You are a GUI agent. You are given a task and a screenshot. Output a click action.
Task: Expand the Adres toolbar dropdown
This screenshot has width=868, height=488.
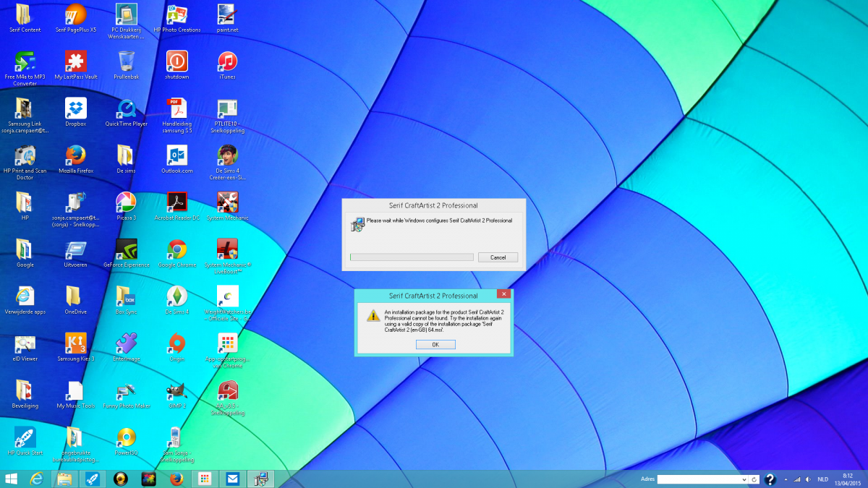tap(744, 479)
